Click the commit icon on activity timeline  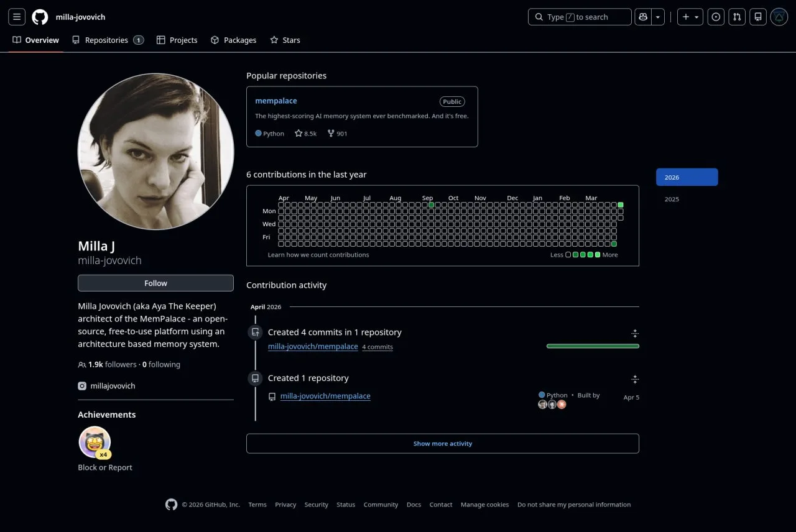[255, 332]
